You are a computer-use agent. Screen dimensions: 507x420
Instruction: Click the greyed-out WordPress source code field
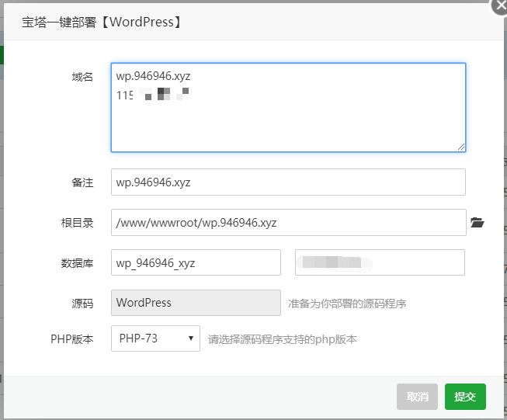tap(196, 303)
